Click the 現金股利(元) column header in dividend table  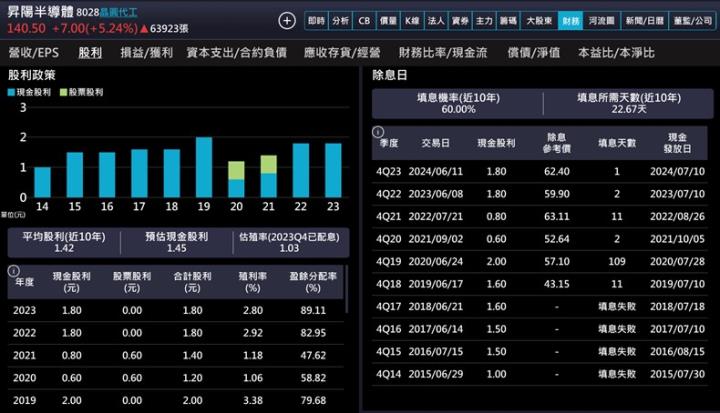click(71, 282)
